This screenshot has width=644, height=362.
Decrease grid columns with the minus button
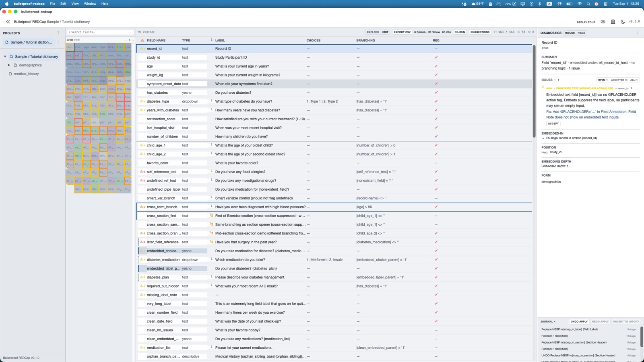pos(126,40)
